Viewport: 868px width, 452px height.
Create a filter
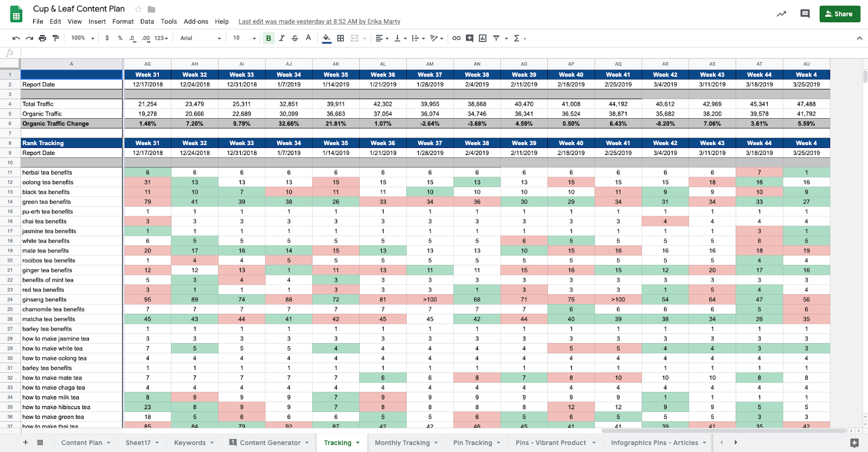(x=496, y=38)
